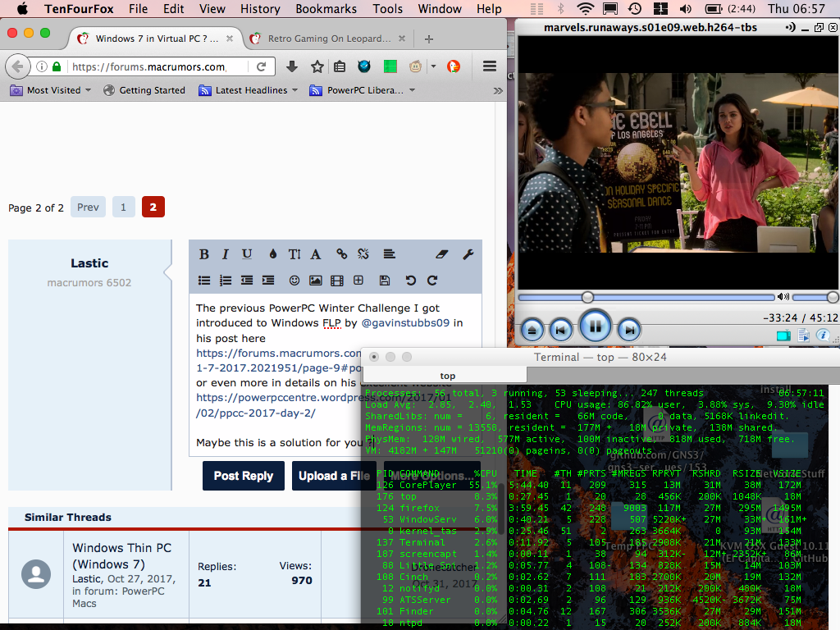Remove formatting with eraser icon
The height and width of the screenshot is (630, 840).
pos(441,254)
